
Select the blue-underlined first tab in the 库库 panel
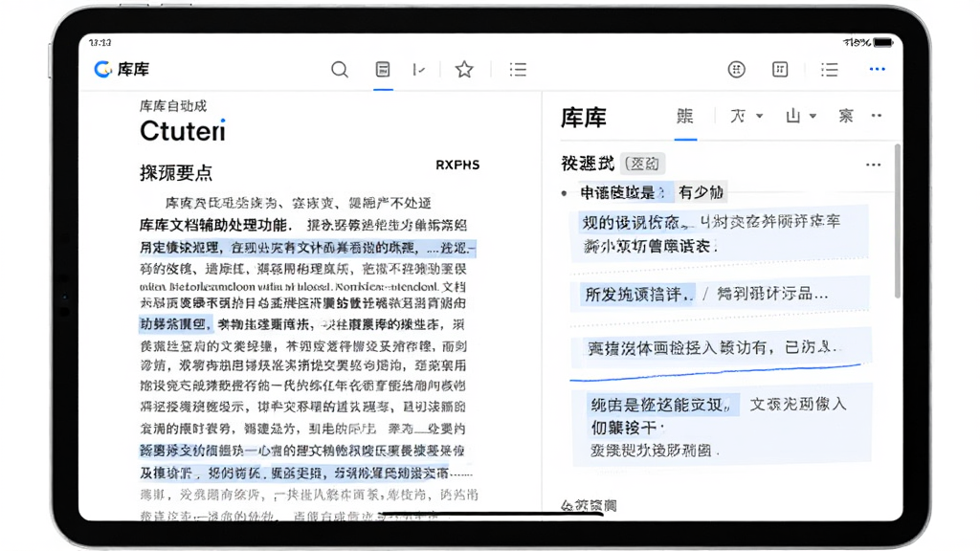click(x=685, y=116)
